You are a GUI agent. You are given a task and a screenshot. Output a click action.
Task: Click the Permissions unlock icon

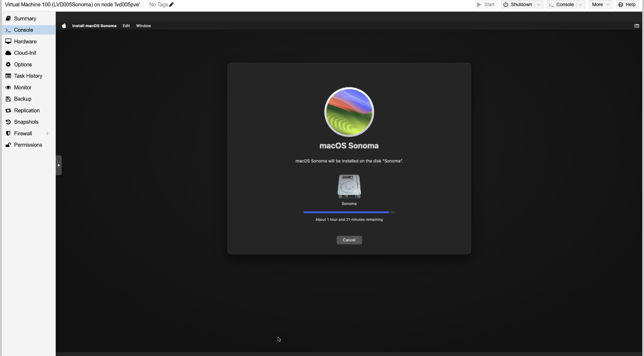8,145
